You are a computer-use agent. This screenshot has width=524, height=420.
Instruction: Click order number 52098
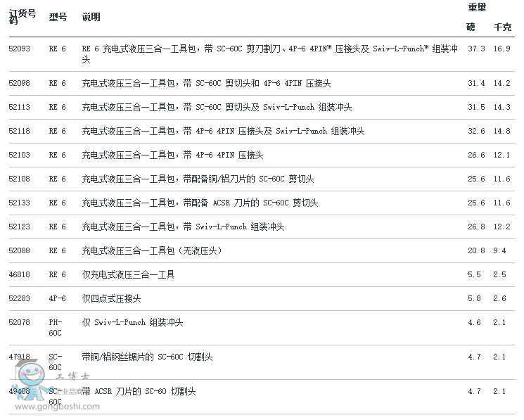tap(19, 84)
